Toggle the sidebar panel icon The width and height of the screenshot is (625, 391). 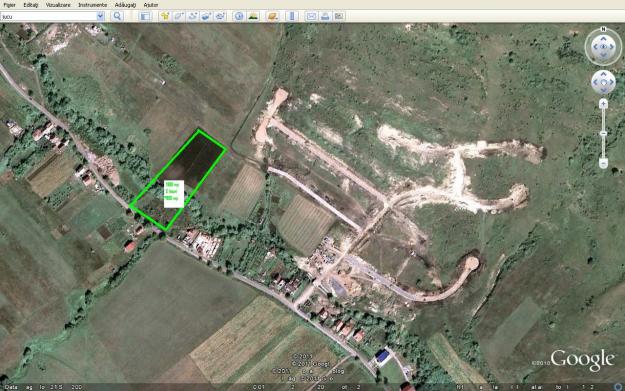145,16
